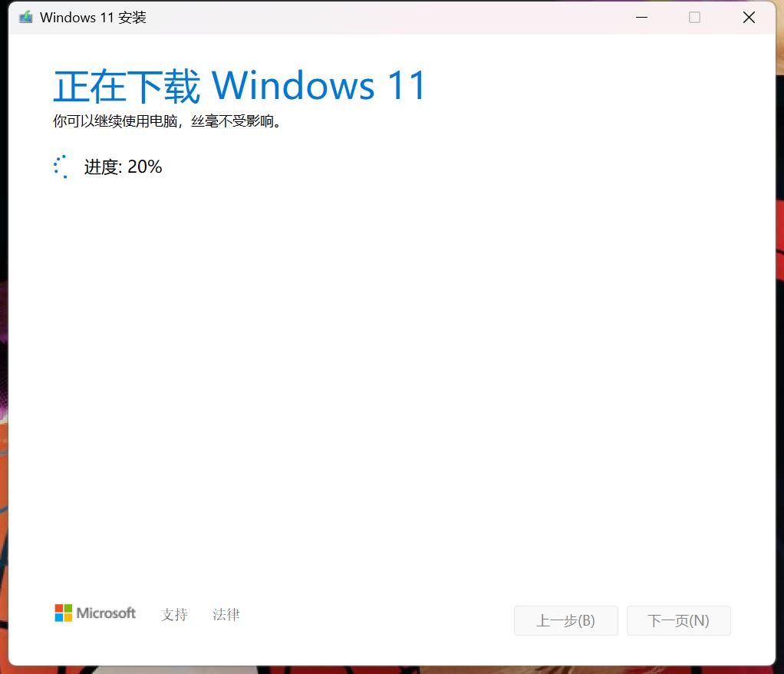Click the Microsoft logo
This screenshot has width=784, height=674.
(x=95, y=613)
